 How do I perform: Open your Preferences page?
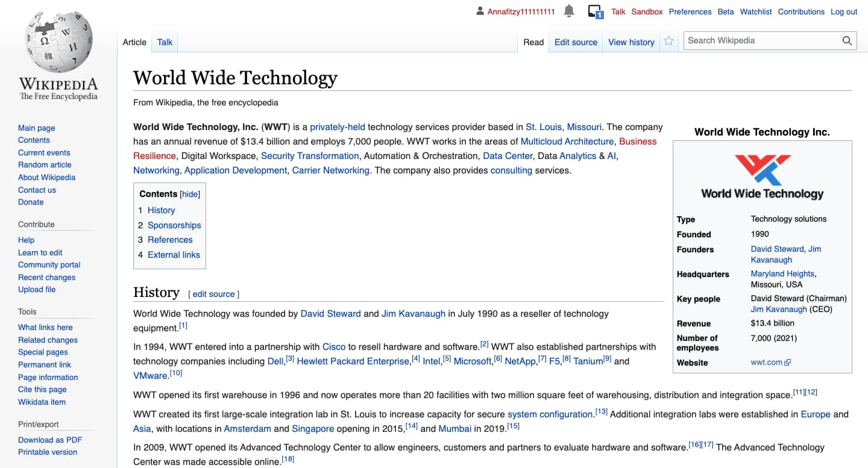coord(690,11)
